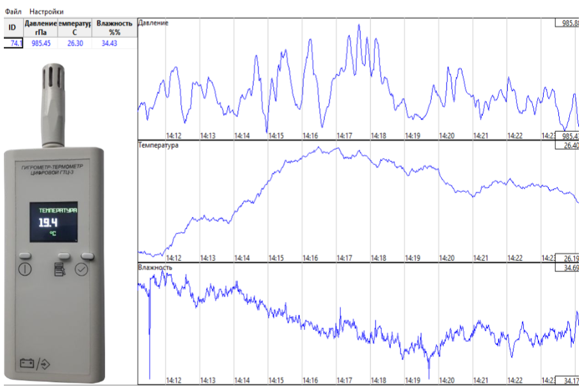
Task: Click the Влажность %% column header
Action: [114, 27]
